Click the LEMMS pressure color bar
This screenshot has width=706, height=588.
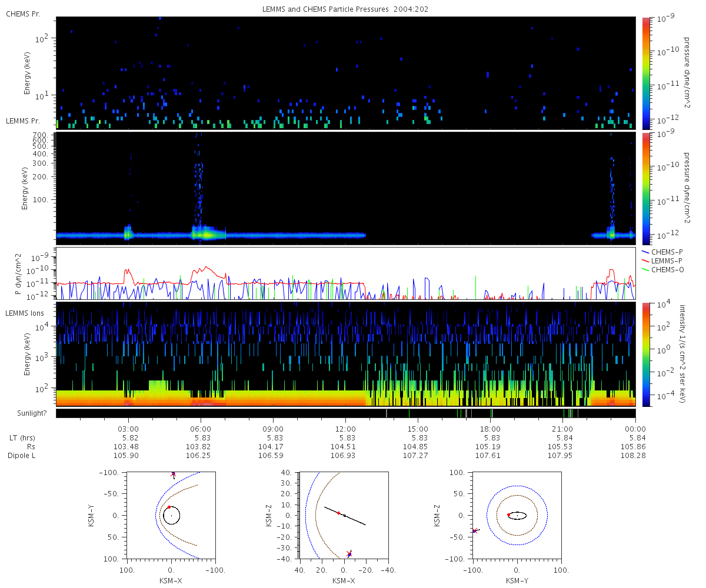coord(645,188)
